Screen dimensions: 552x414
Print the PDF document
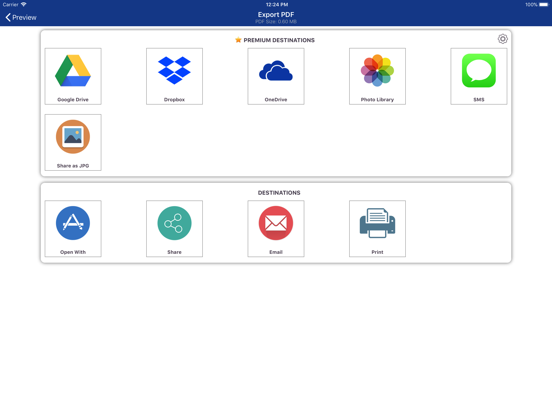point(377,228)
